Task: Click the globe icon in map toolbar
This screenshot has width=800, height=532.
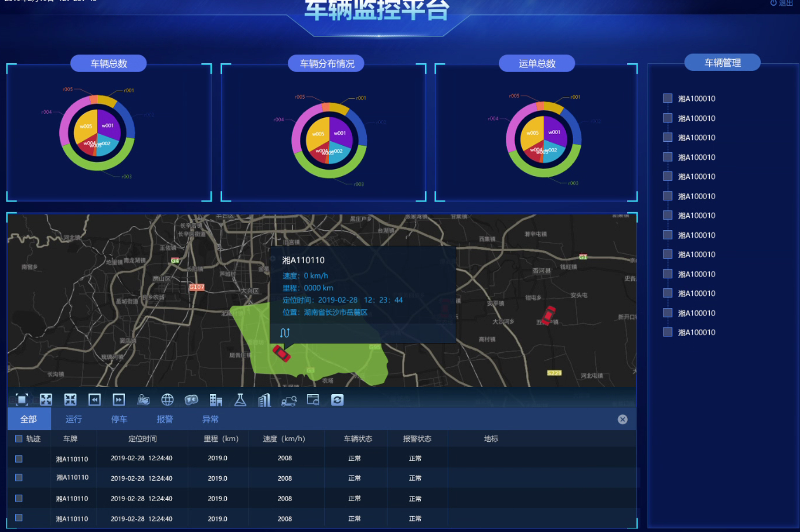Action: pyautogui.click(x=167, y=399)
